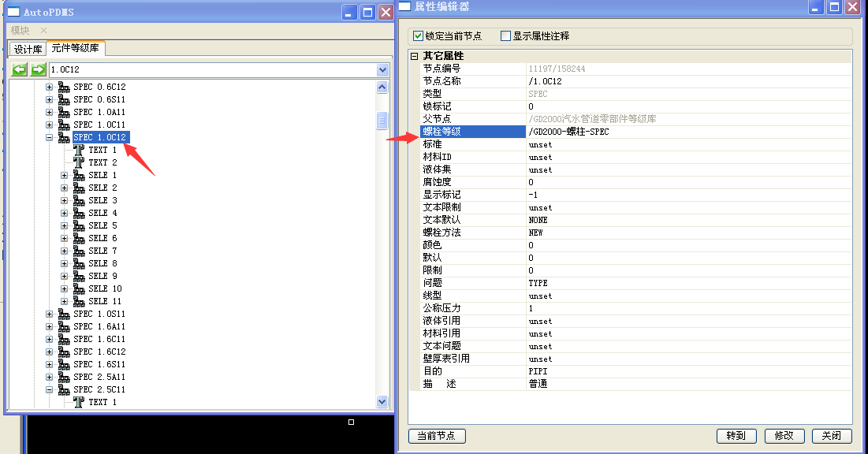Enable 显示属性注释 checkbox

click(x=505, y=36)
